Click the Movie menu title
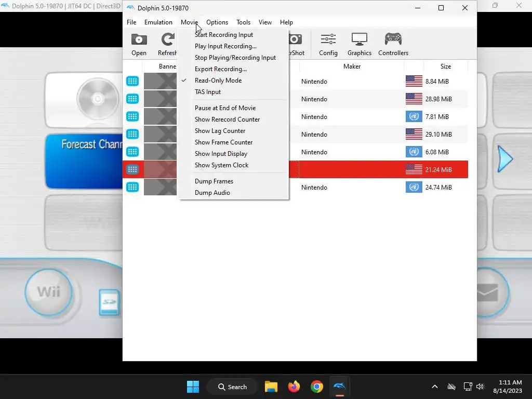Image resolution: width=532 pixels, height=399 pixels. (189, 22)
